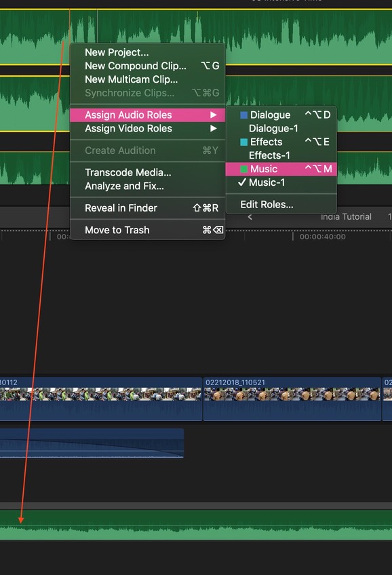Assign the Effects audio role
Image resolution: width=392 pixels, height=575 pixels.
(x=281, y=142)
